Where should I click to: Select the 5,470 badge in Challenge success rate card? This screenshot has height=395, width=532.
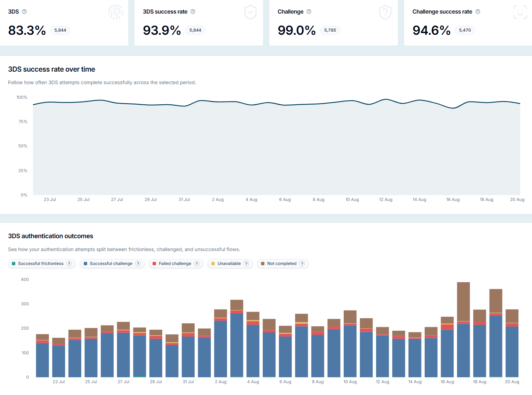[465, 30]
